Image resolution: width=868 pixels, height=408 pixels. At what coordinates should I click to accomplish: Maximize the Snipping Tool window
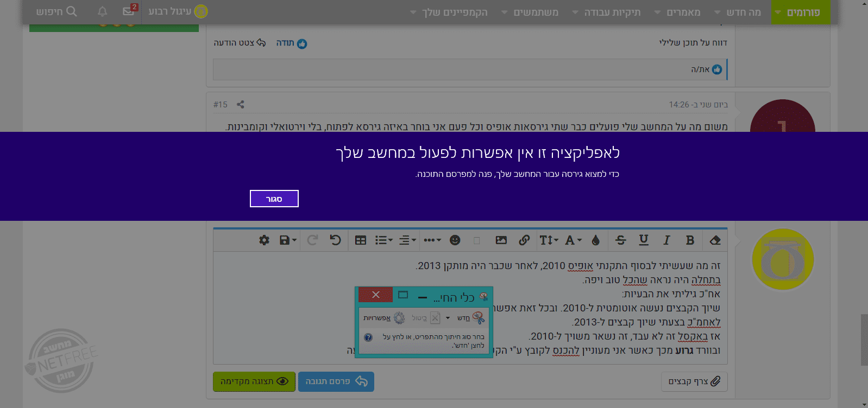(403, 295)
